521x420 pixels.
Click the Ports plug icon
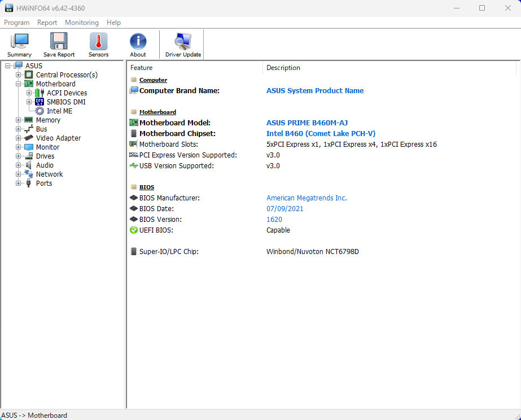29,183
